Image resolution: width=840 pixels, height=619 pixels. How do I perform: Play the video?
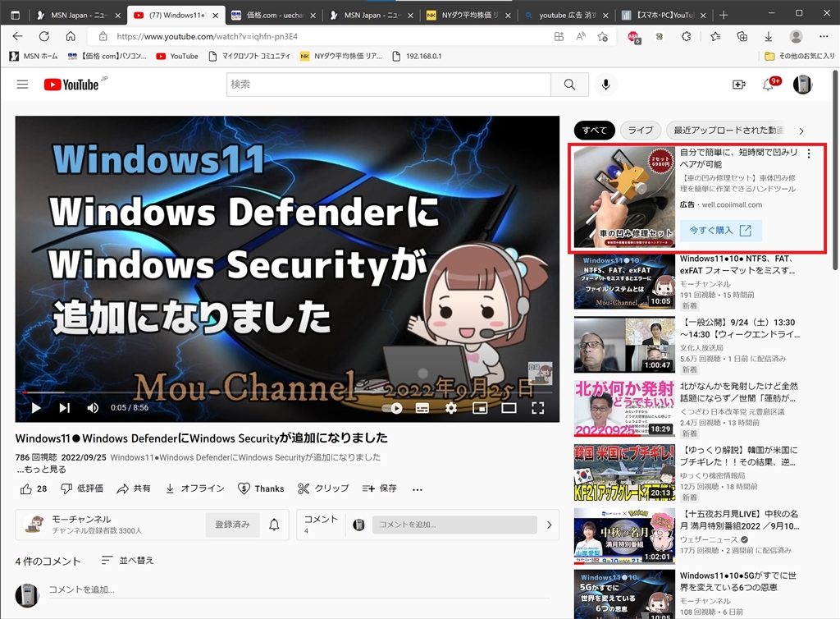(x=36, y=408)
